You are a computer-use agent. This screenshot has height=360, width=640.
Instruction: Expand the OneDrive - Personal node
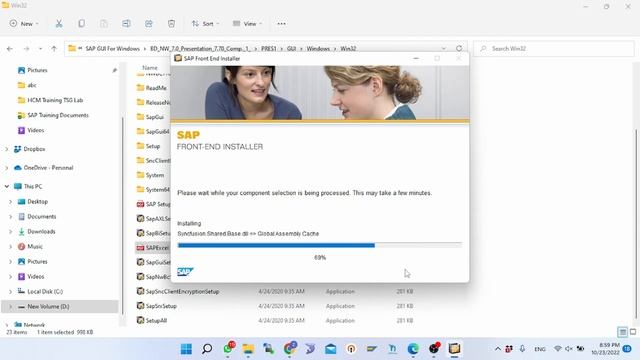pyautogui.click(x=7, y=168)
